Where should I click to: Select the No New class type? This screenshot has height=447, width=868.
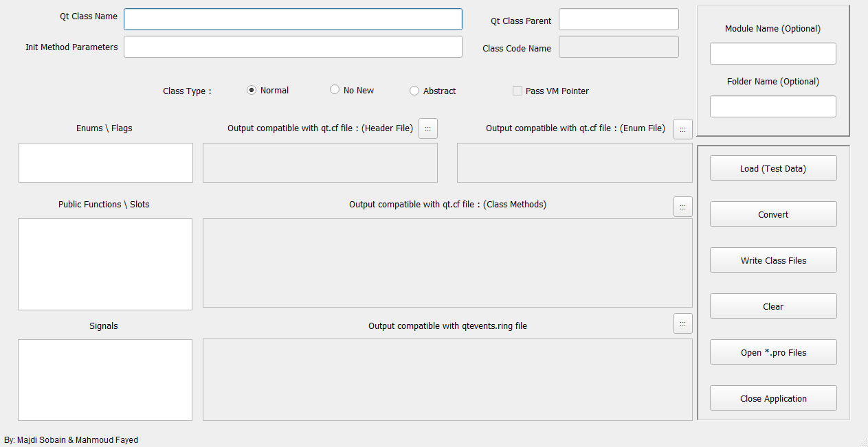click(x=335, y=89)
